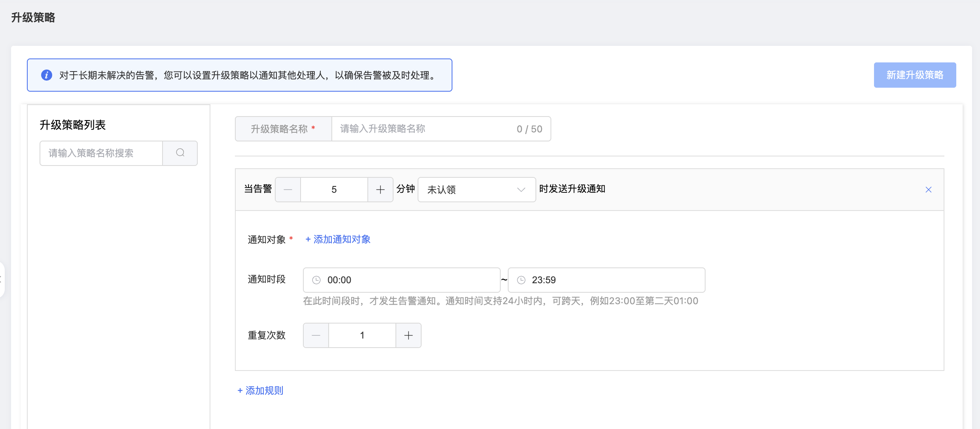Decrease alarm minutes with minus button

pos(288,190)
